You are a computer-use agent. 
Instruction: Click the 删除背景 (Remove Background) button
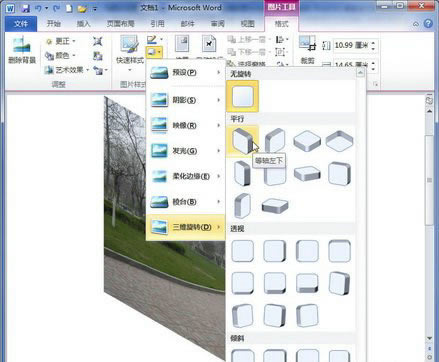(x=22, y=50)
